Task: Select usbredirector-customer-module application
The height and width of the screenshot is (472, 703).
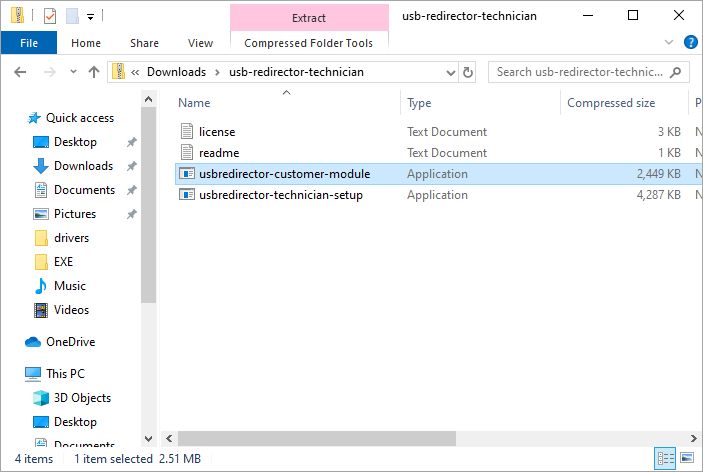Action: [438, 174]
